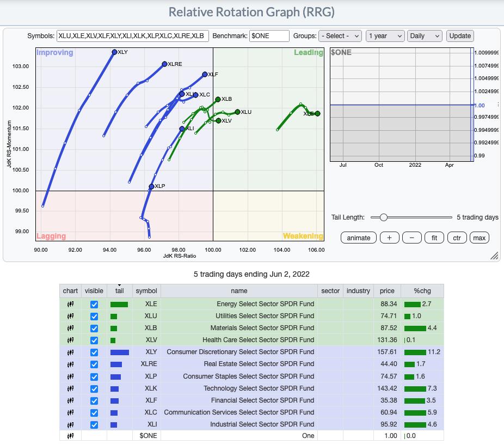Sort table by %chg column header
Image resolution: width=504 pixels, height=444 pixels.
[x=422, y=291]
